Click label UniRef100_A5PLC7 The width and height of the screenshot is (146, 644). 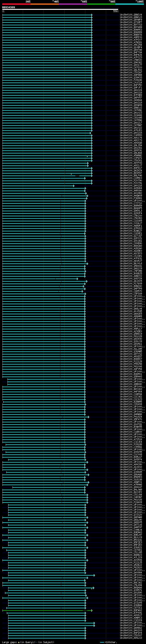coord(131,329)
